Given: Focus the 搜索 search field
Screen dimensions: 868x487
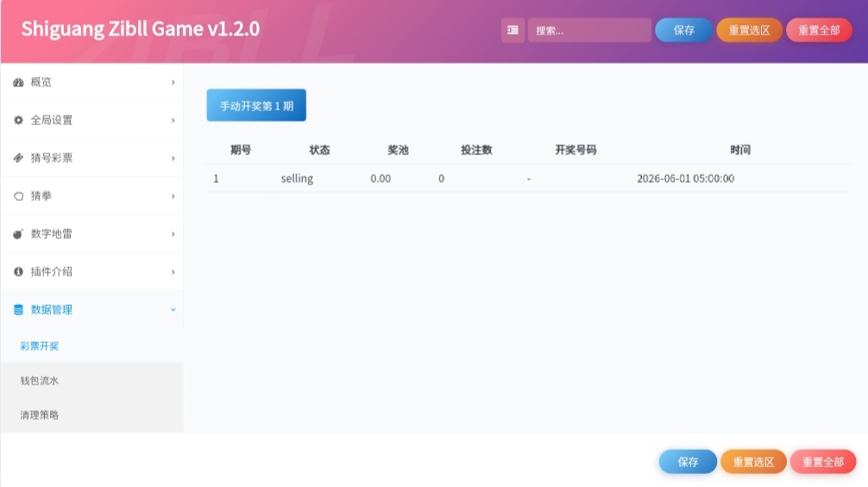Looking at the screenshot, I should (589, 30).
